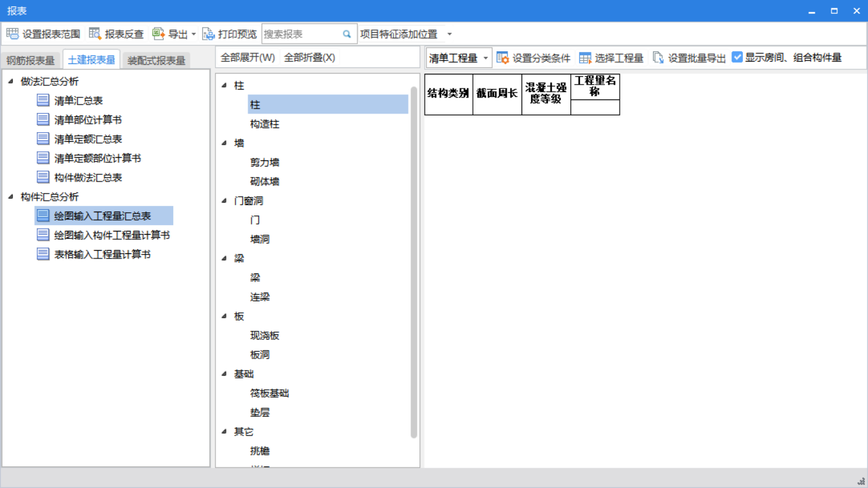Click the 选择工程量 icon
Image resolution: width=868 pixels, height=488 pixels.
point(585,58)
